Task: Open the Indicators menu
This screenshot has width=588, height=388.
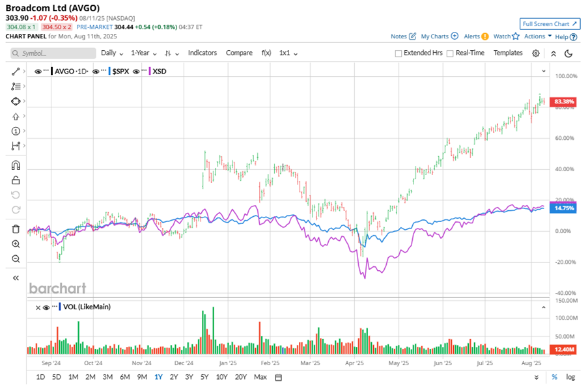Action: [203, 53]
